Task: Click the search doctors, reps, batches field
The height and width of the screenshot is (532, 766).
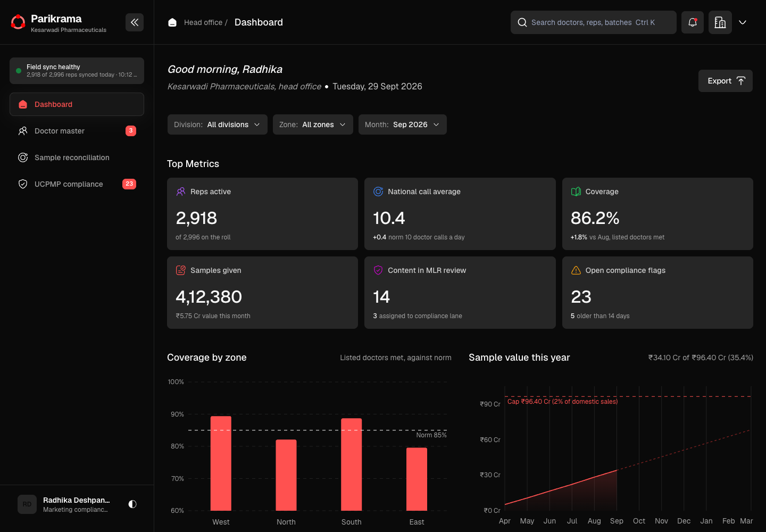Action: 594,22
